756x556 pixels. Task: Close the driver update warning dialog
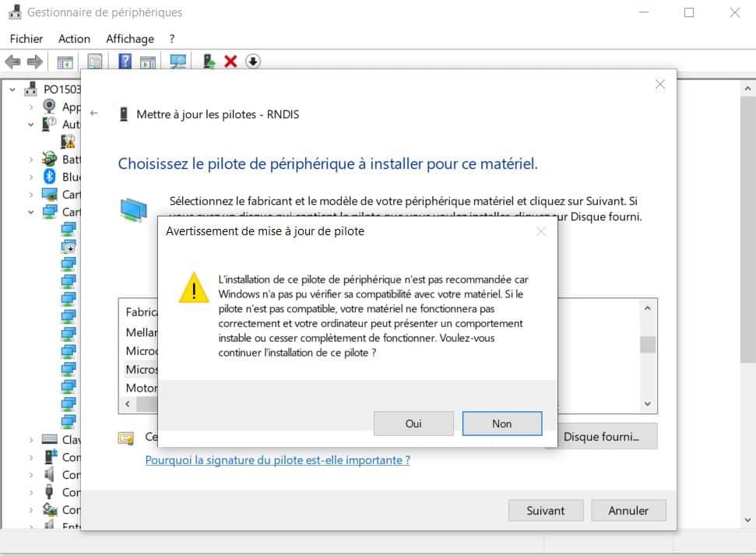(x=541, y=231)
